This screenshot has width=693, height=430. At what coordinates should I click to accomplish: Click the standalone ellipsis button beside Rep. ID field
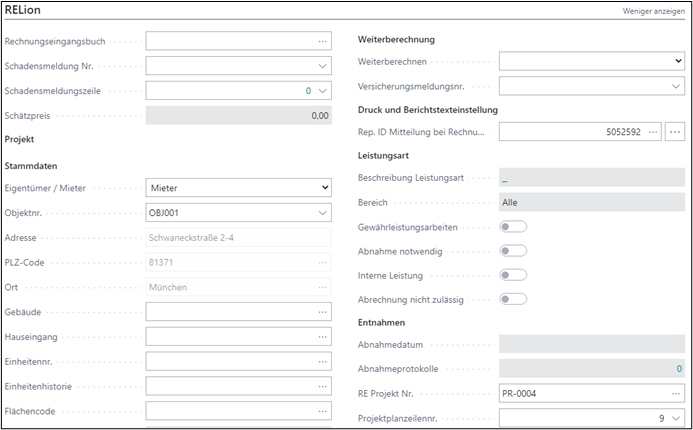[675, 131]
